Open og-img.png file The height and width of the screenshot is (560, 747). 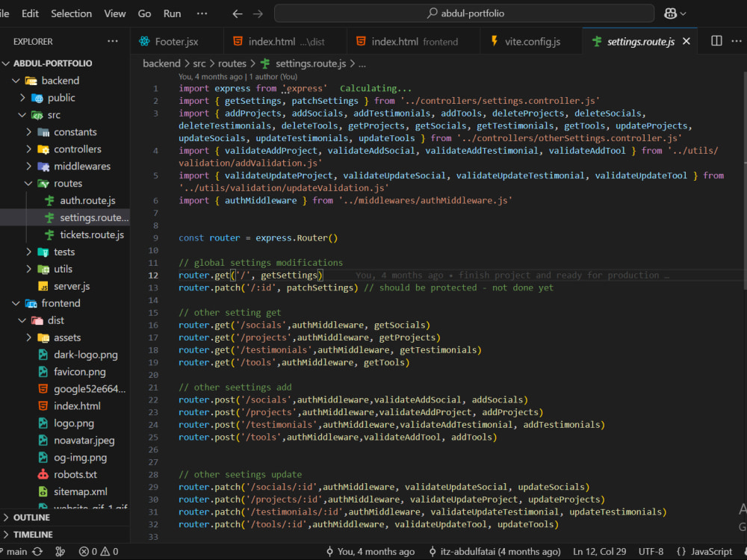click(80, 458)
